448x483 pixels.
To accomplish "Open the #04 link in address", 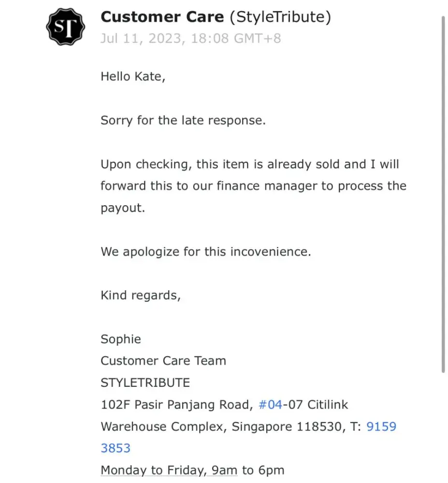I will 270,405.
